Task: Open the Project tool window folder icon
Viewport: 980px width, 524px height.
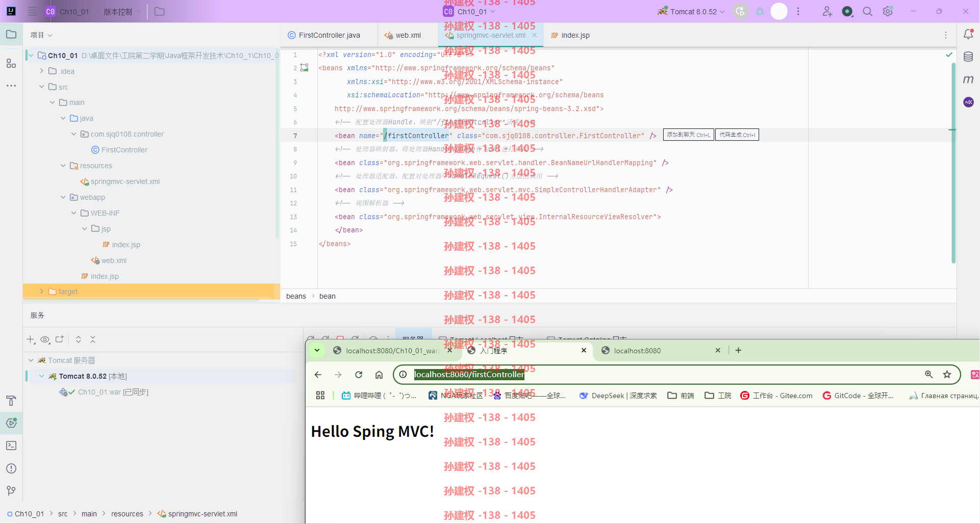Action: (x=11, y=35)
